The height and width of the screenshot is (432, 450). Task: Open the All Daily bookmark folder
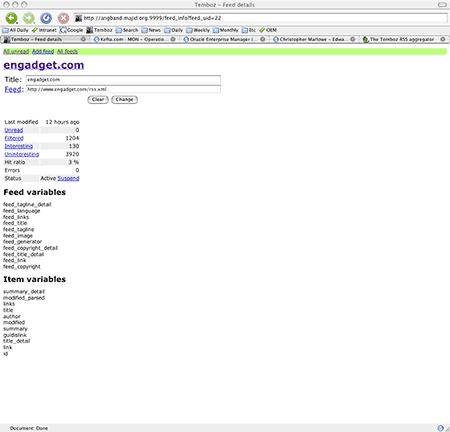[15, 30]
